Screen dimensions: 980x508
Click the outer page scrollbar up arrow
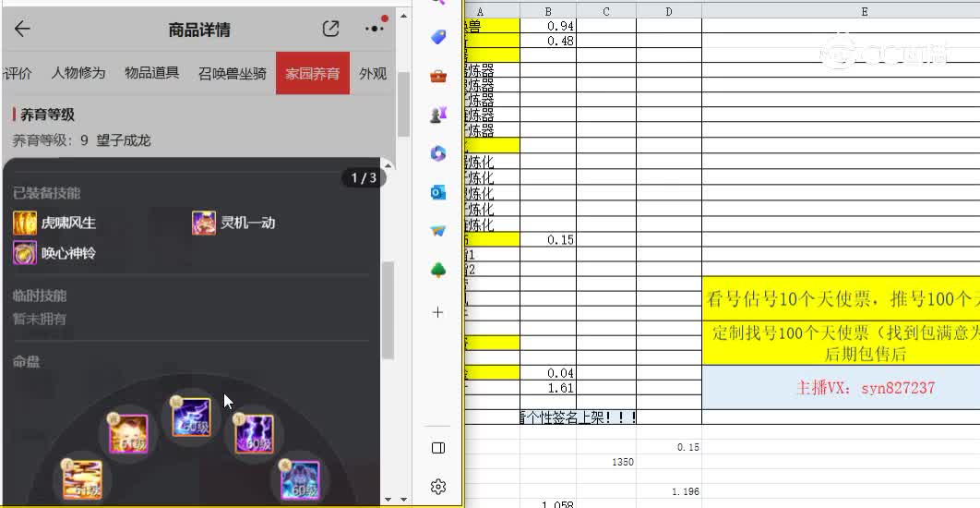coord(403,17)
